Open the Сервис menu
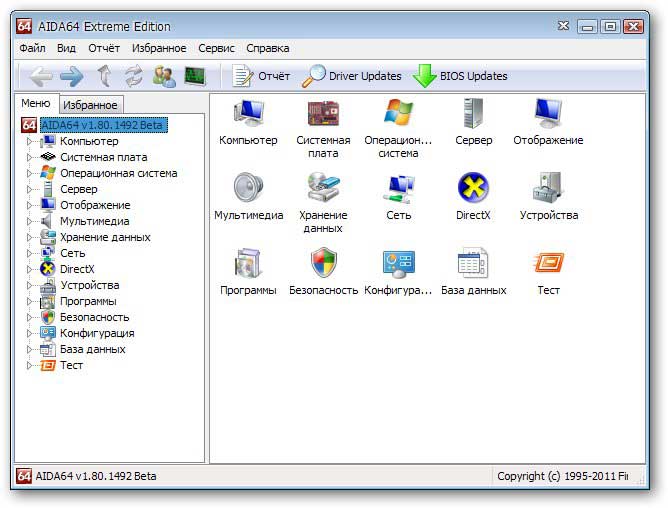Image resolution: width=668 pixels, height=508 pixels. (216, 48)
